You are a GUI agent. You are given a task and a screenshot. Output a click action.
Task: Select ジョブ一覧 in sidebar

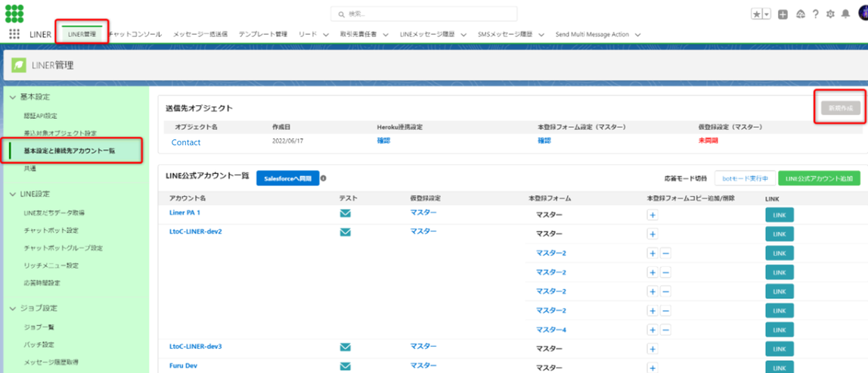pyautogui.click(x=39, y=328)
